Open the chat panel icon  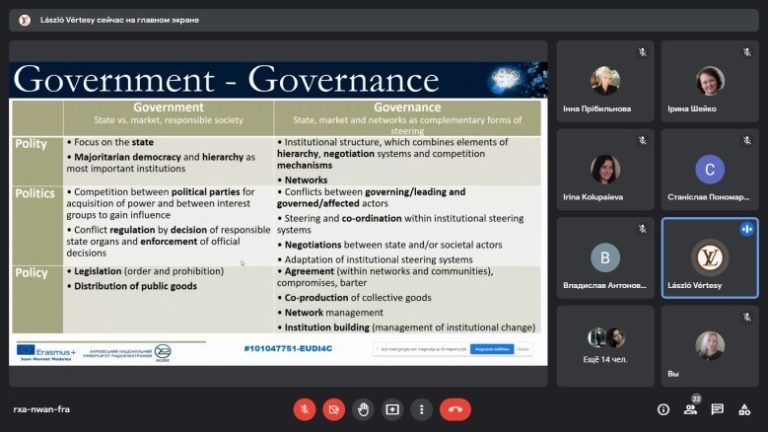pos(718,409)
